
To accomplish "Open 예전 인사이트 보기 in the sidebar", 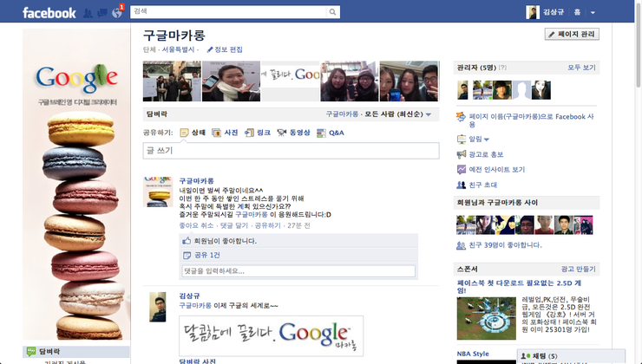I will coord(496,169).
